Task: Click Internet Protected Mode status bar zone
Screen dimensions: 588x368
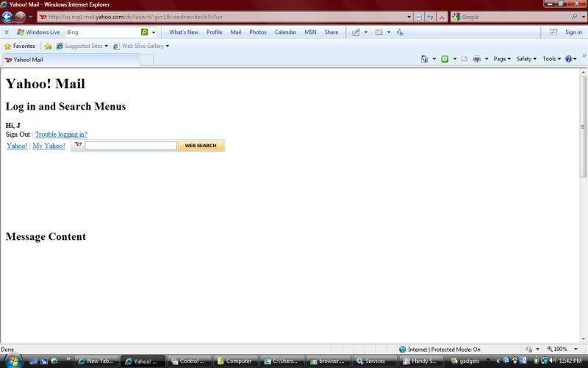Action: pyautogui.click(x=440, y=349)
